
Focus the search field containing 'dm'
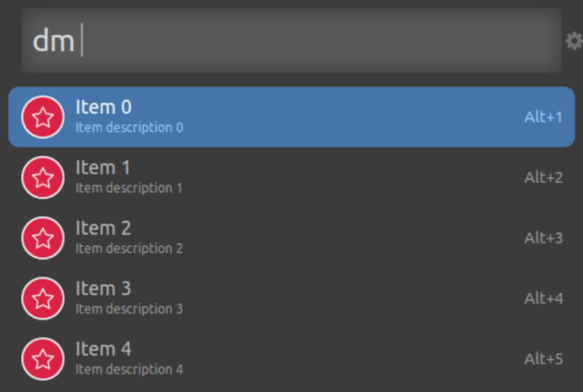pos(291,40)
